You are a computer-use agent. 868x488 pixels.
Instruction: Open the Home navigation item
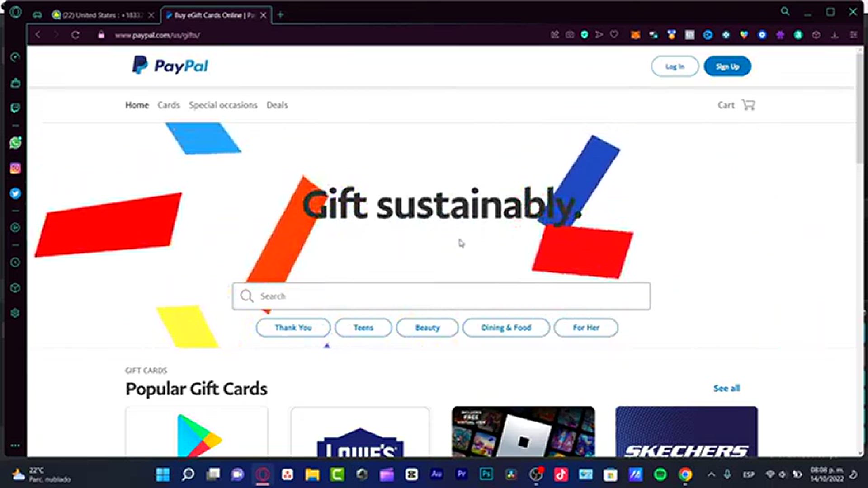[x=137, y=105]
